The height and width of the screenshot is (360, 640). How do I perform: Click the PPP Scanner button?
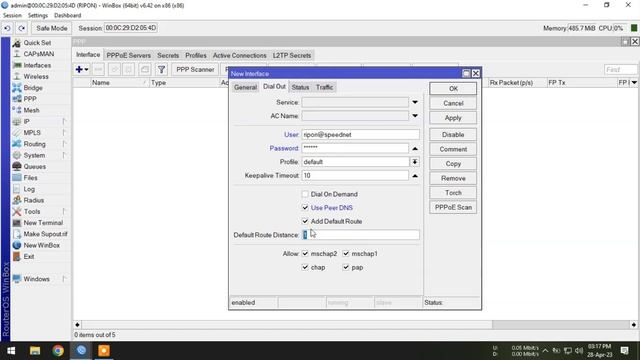coord(195,70)
